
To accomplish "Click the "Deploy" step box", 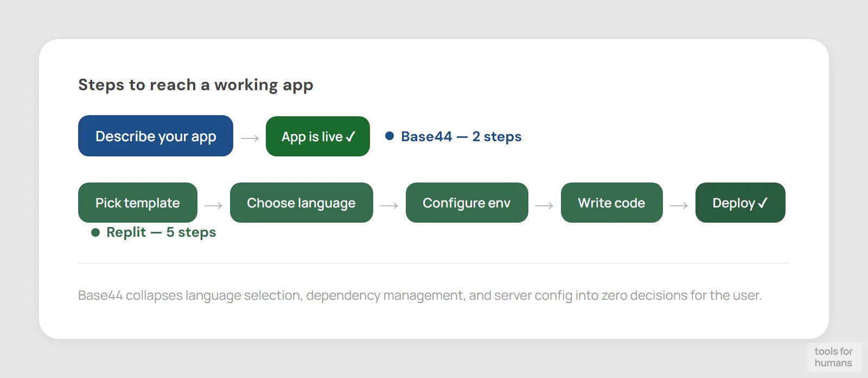I will [x=741, y=203].
